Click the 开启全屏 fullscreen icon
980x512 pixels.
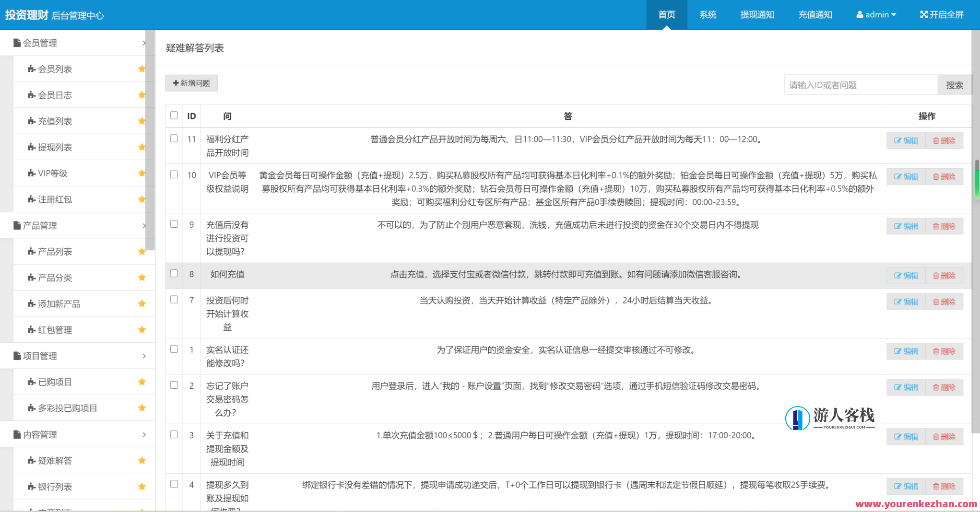click(923, 14)
